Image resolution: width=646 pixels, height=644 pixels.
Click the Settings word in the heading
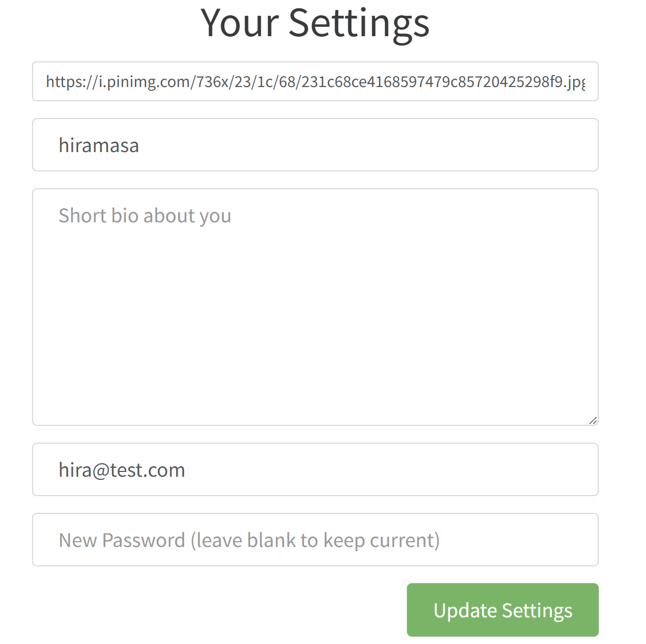[x=359, y=23]
